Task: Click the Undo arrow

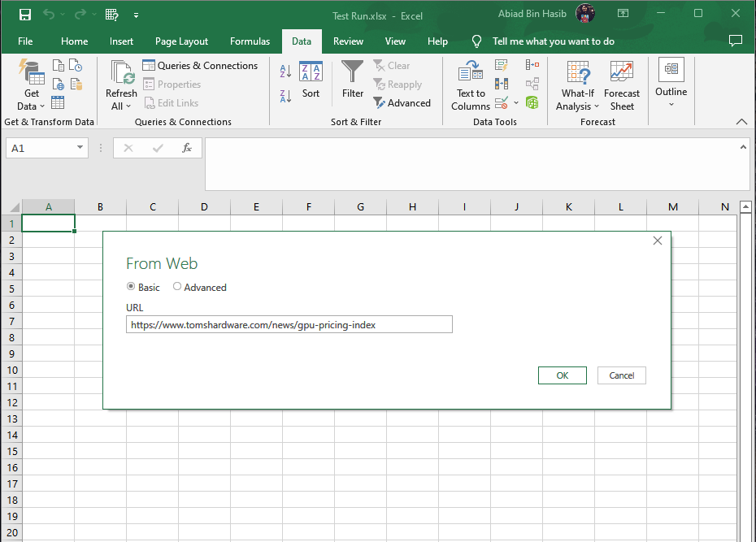Action: pos(49,15)
